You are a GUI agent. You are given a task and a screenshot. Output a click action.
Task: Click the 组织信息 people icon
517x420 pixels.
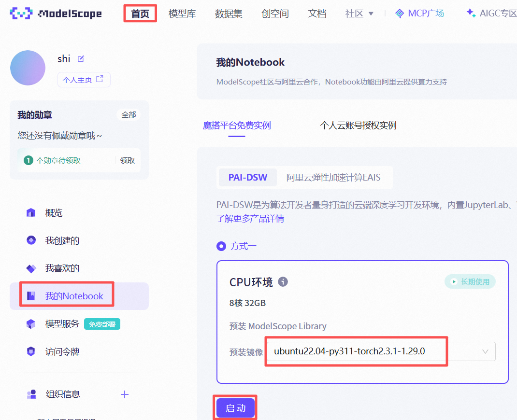pos(31,394)
